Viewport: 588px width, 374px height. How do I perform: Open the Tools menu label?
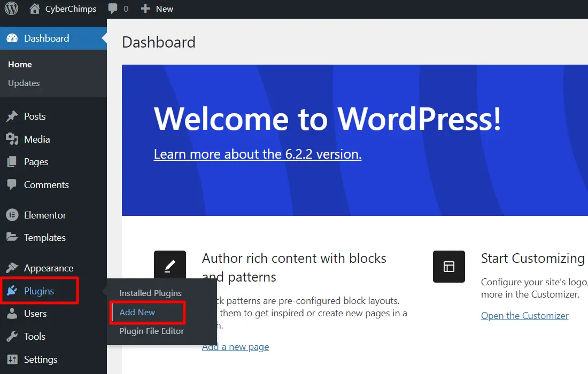[x=35, y=337]
